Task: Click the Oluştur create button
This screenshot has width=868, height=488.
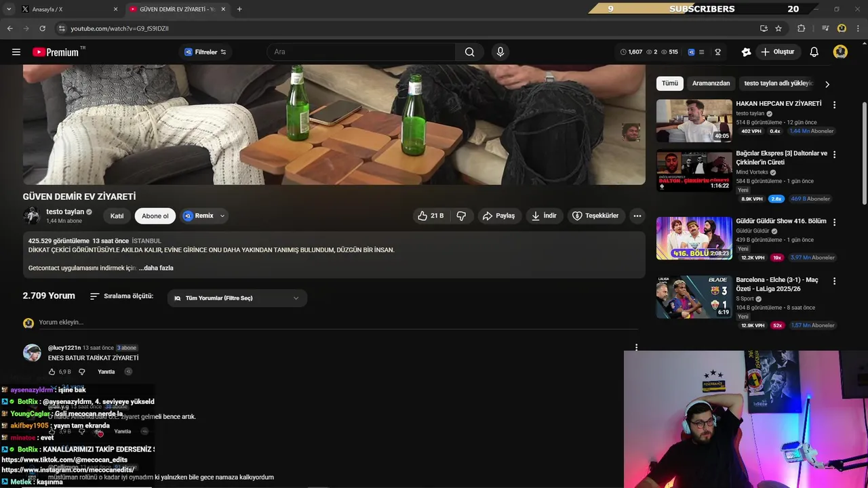Action: [x=777, y=52]
